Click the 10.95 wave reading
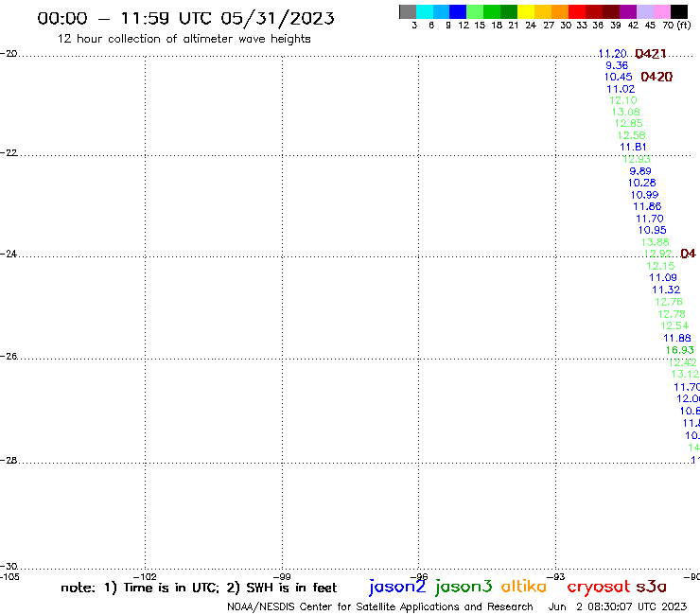The height and width of the screenshot is (615, 700). pyautogui.click(x=653, y=230)
